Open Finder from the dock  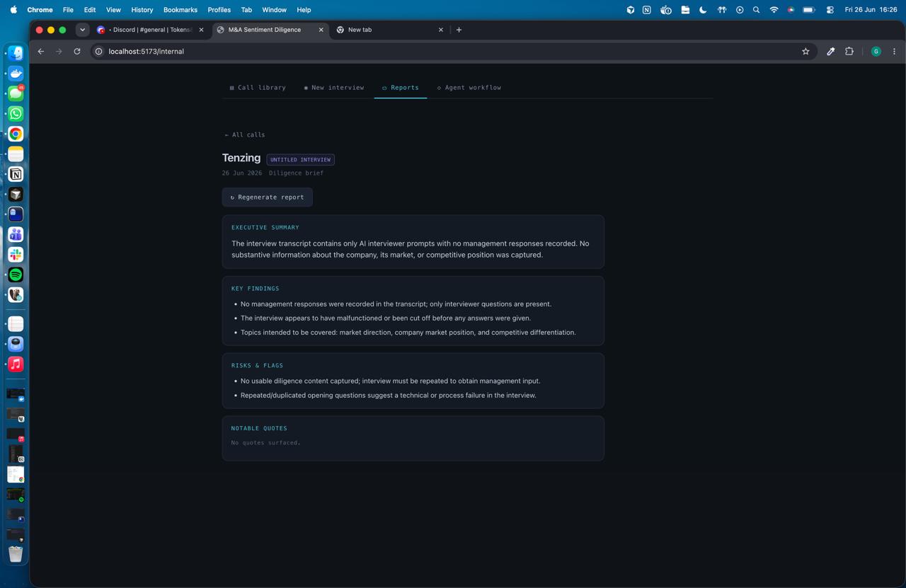point(16,53)
